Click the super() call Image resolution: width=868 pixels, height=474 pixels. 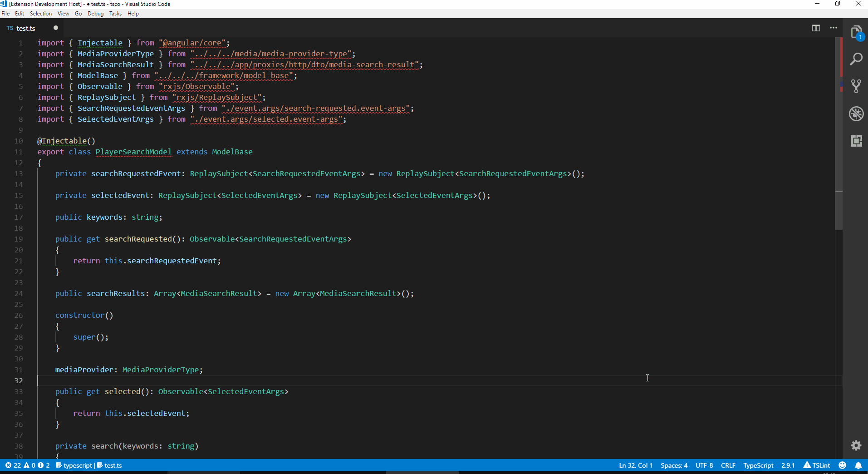91,337
